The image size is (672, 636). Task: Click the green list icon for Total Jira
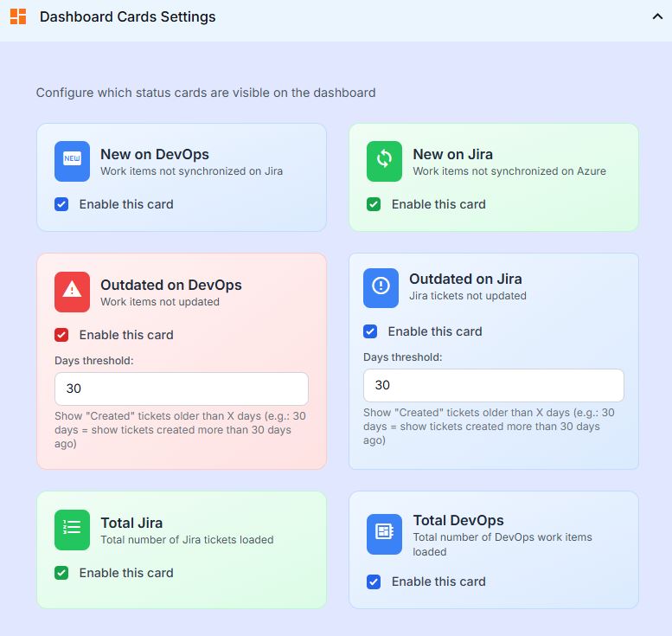72,530
